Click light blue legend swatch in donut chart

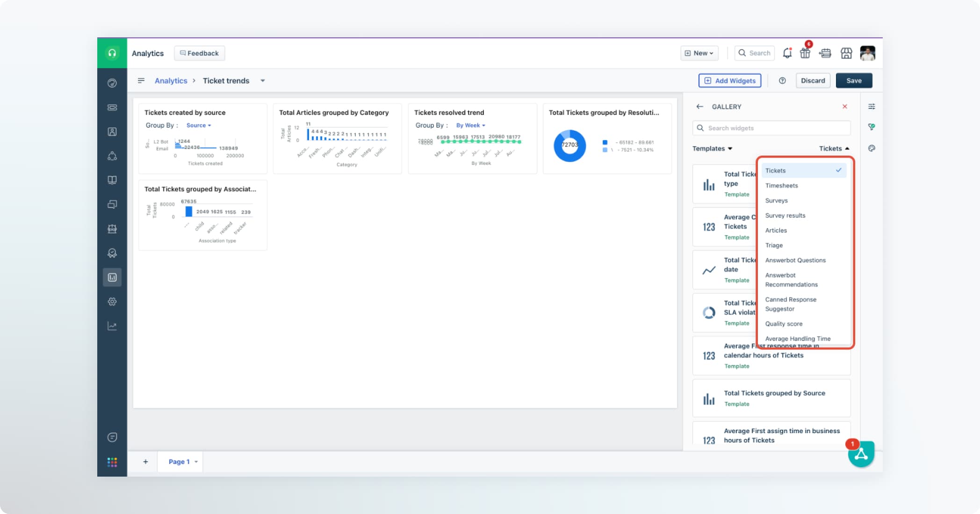[605, 150]
